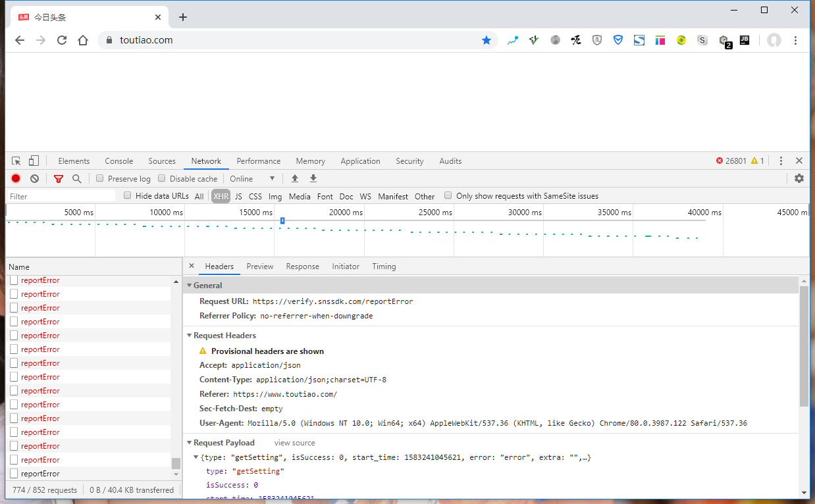
Task: Open the network search magnifier
Action: [77, 178]
